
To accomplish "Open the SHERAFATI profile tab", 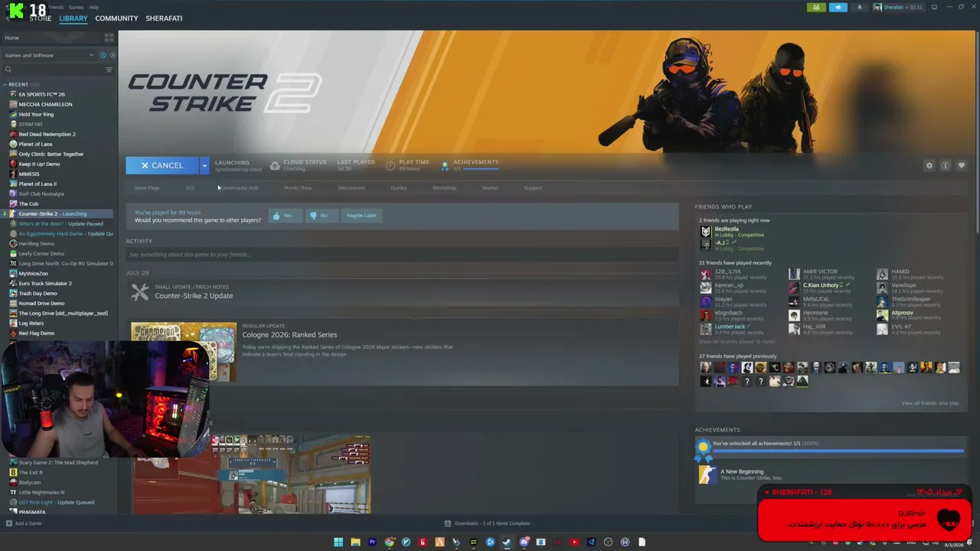I will tap(164, 18).
